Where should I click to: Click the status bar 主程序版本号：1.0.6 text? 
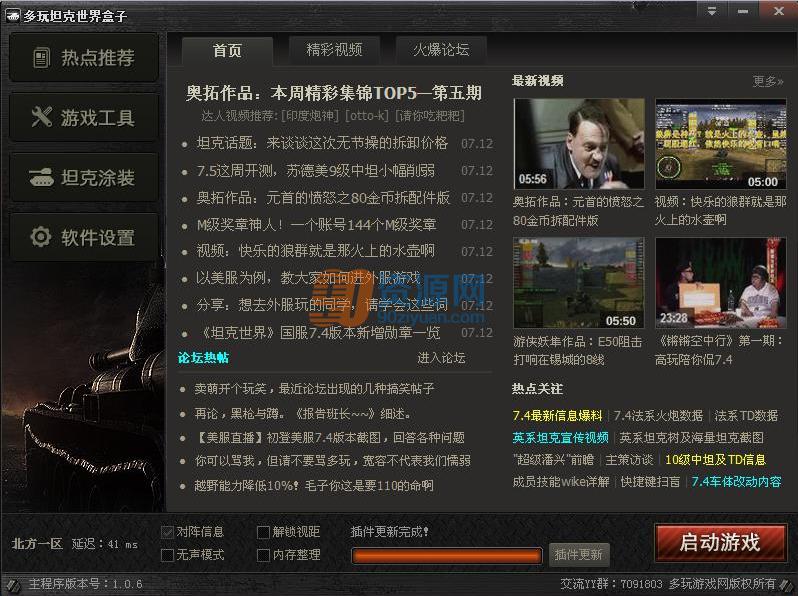pyautogui.click(x=86, y=584)
